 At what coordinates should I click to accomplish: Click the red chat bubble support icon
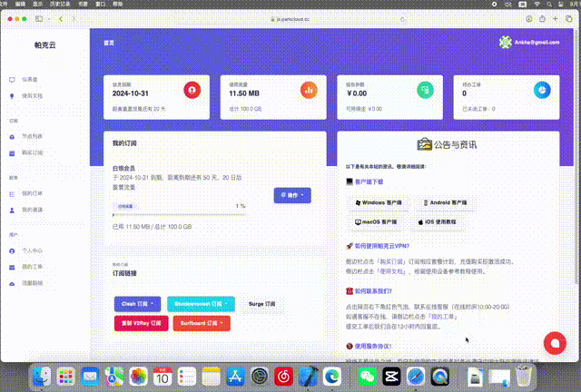click(x=554, y=342)
